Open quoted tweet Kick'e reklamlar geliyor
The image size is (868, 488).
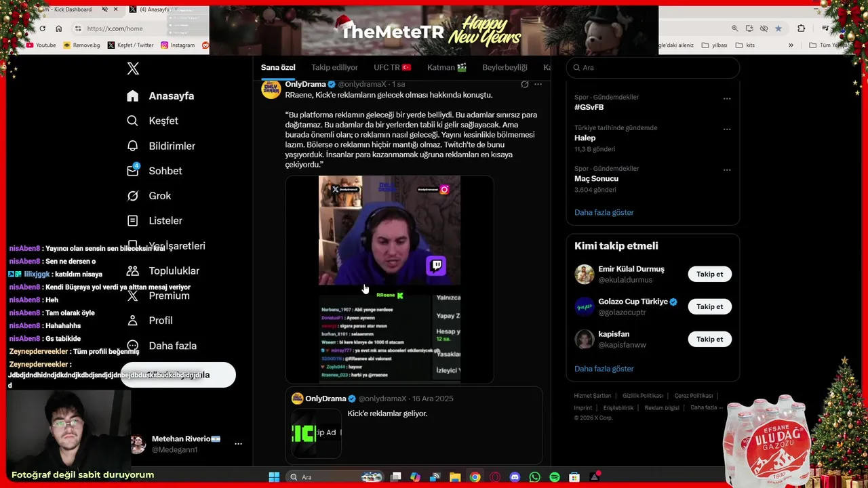[x=414, y=426]
